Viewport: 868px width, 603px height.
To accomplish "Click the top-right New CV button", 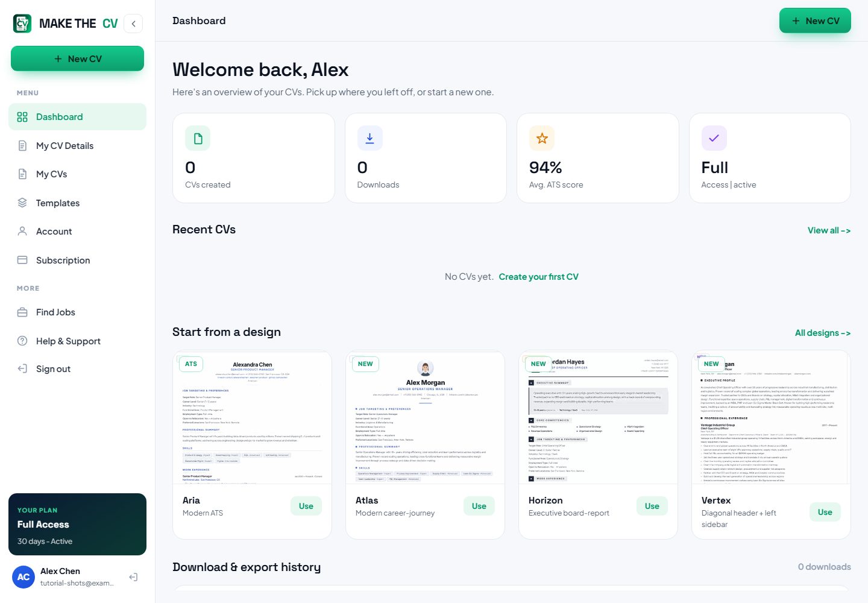I will coord(815,21).
